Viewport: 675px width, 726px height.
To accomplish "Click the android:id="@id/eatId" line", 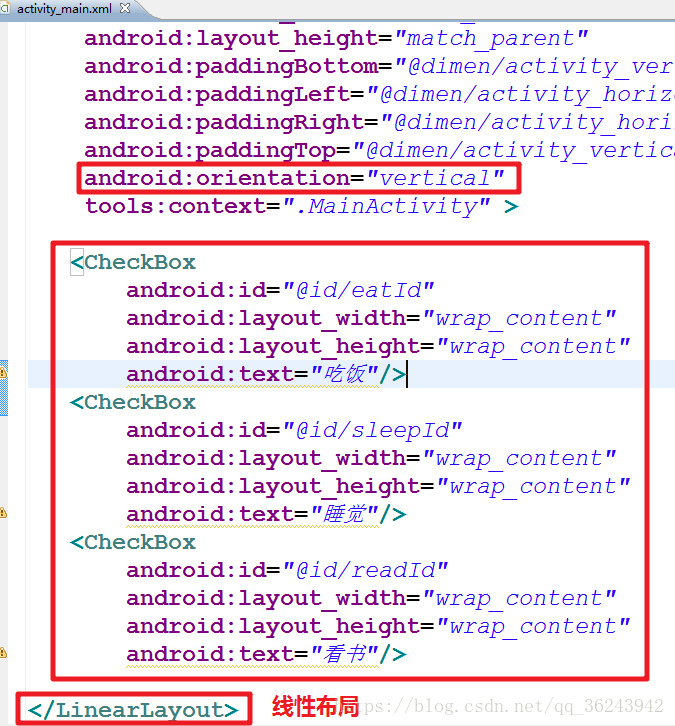I will click(x=280, y=290).
